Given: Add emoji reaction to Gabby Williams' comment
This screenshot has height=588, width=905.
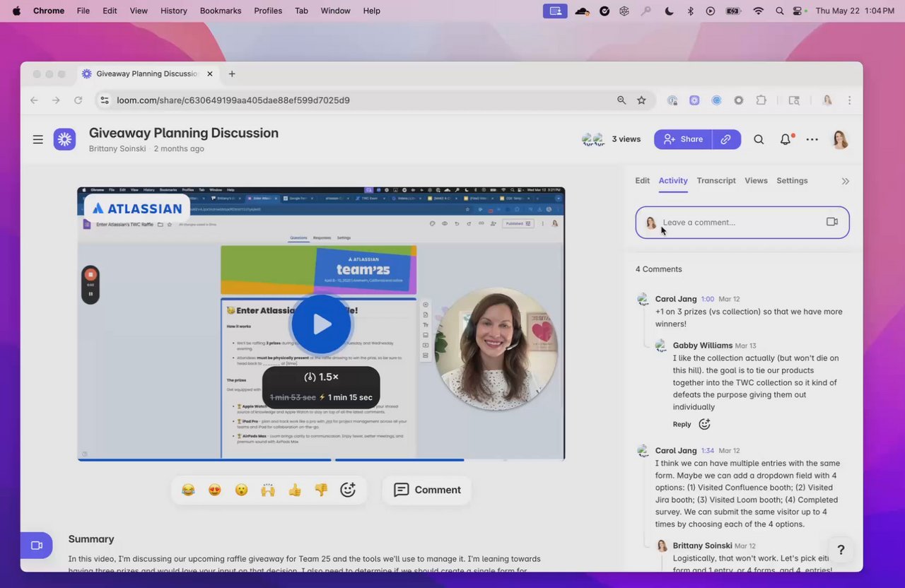Looking at the screenshot, I should [x=704, y=424].
